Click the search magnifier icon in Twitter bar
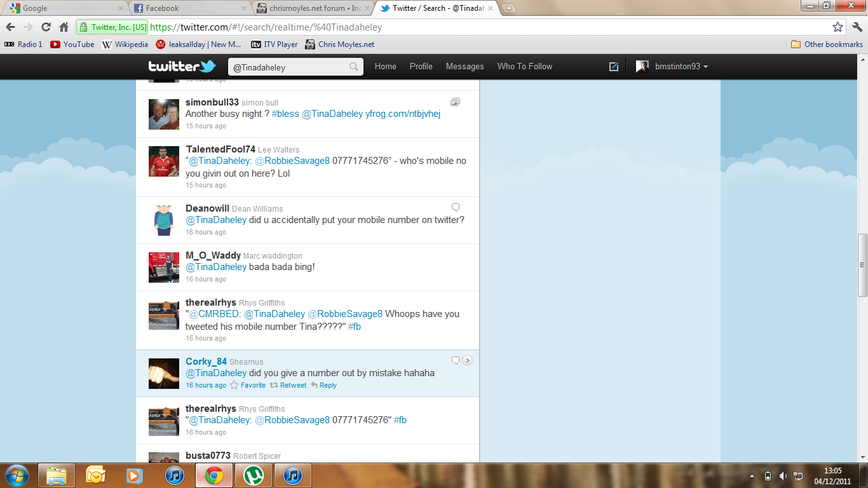This screenshot has width=868, height=488. click(354, 67)
